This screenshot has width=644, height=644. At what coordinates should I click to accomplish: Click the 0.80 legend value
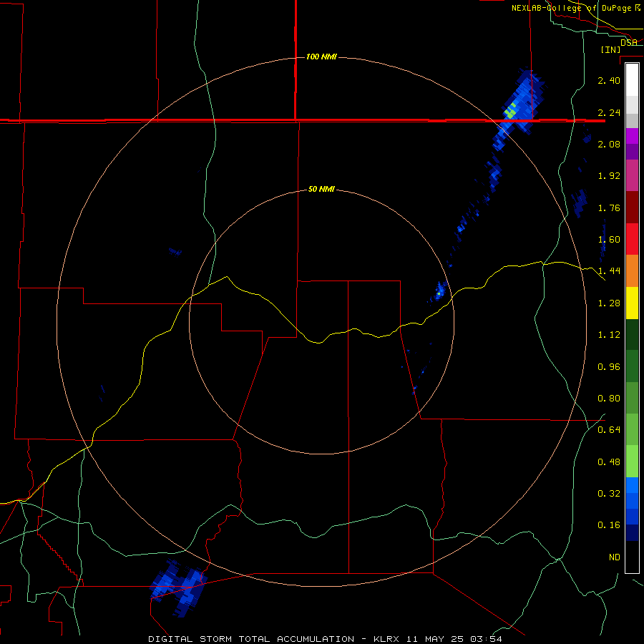609,399
